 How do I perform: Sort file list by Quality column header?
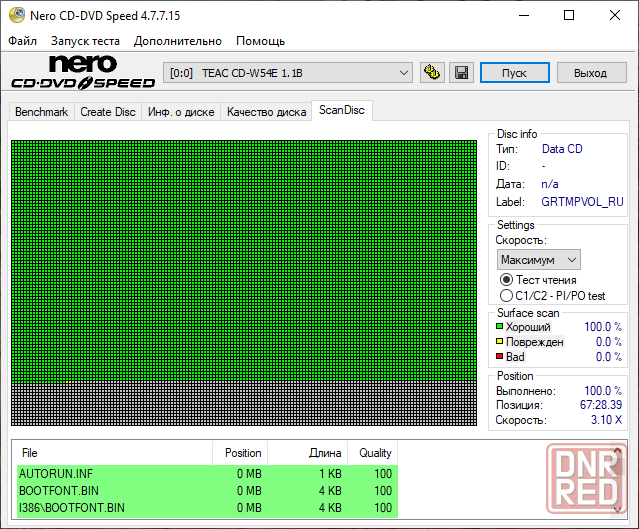(x=375, y=453)
